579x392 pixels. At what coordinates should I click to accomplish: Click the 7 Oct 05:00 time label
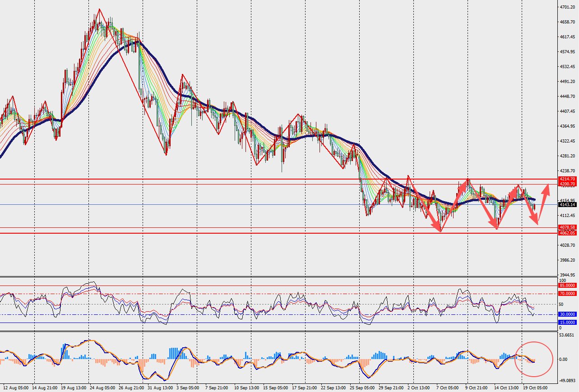click(x=448, y=388)
